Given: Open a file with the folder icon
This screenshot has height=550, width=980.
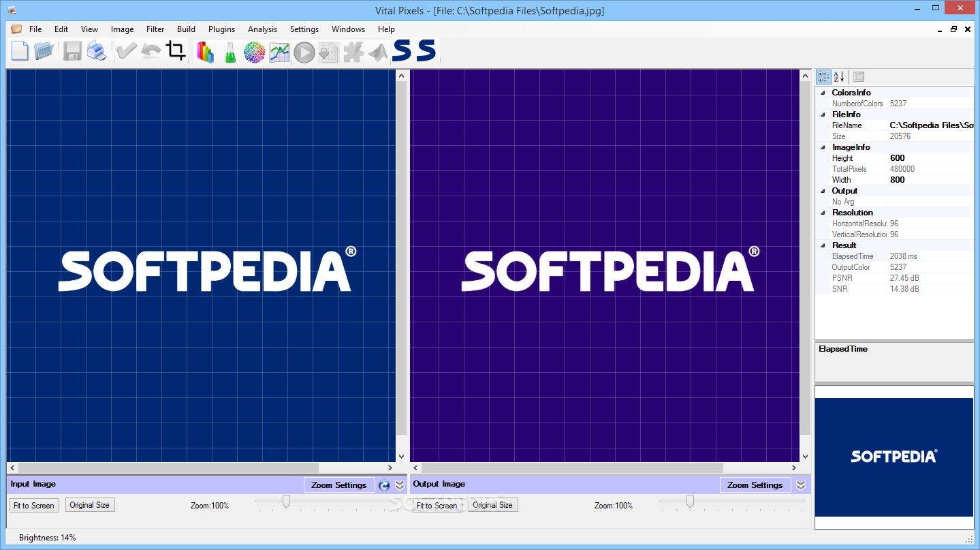Looking at the screenshot, I should 44,51.
